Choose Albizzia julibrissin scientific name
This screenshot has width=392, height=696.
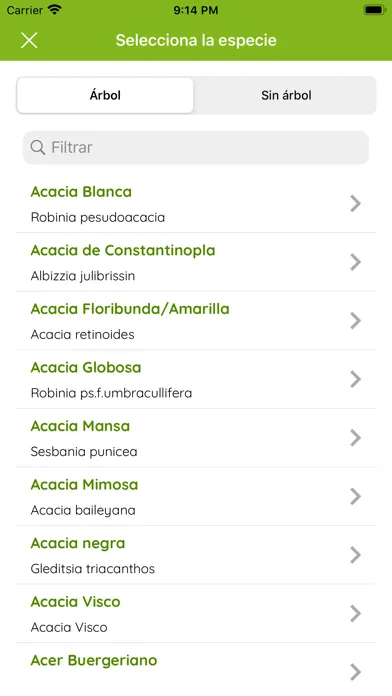[83, 276]
